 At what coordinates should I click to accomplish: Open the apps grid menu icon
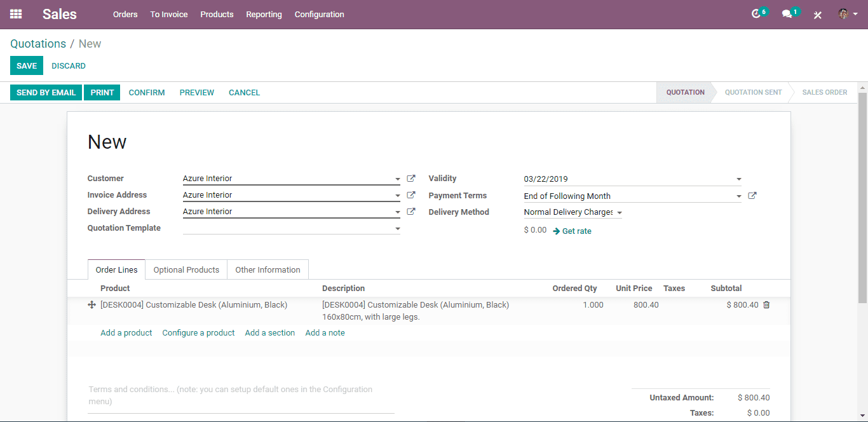(x=16, y=14)
